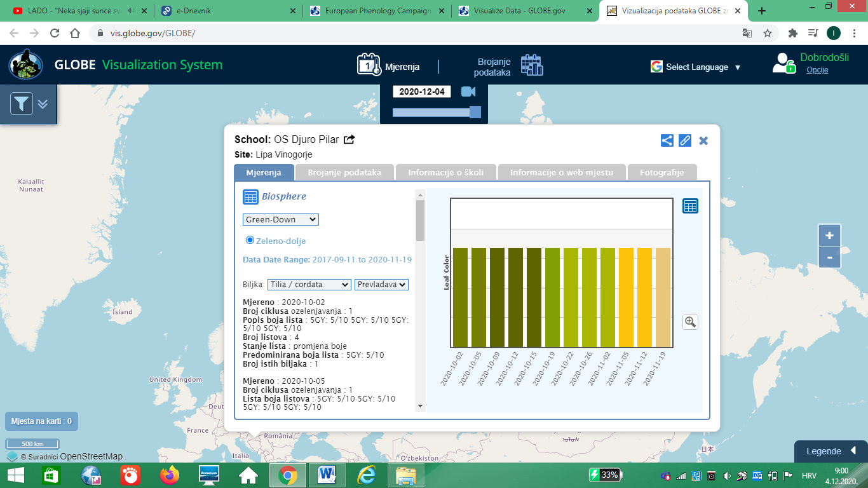Click the Opcije link
Viewport: 868px width, 488px height.
click(817, 70)
